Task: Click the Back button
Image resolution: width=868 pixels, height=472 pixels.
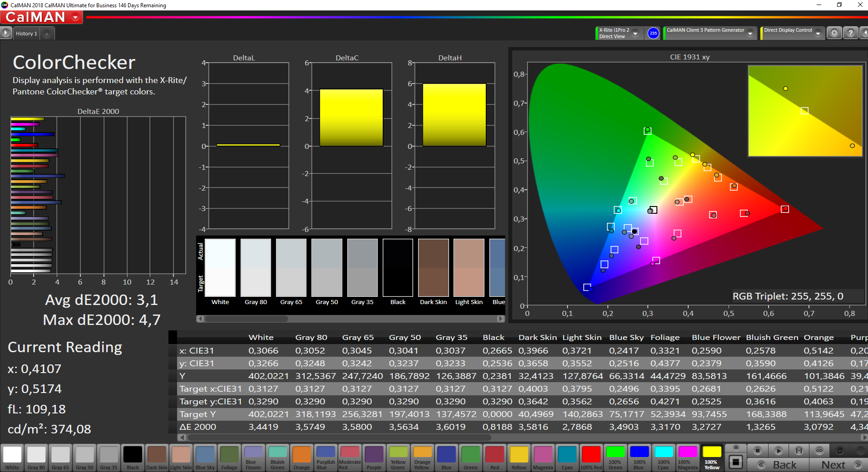Action: (778, 465)
